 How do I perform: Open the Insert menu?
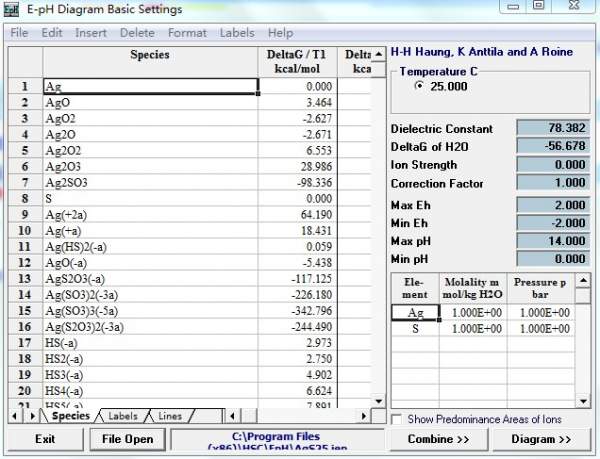91,33
